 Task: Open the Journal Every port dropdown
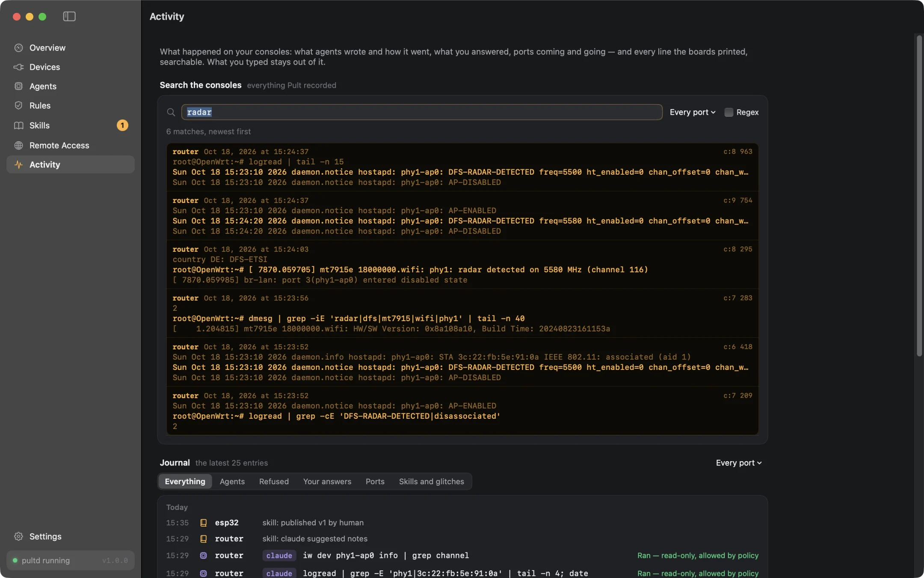click(x=739, y=463)
